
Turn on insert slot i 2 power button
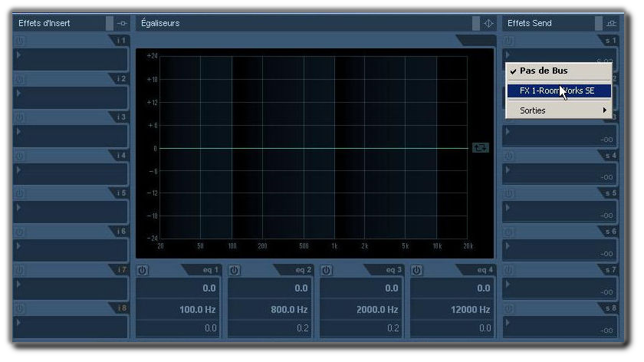click(x=20, y=79)
